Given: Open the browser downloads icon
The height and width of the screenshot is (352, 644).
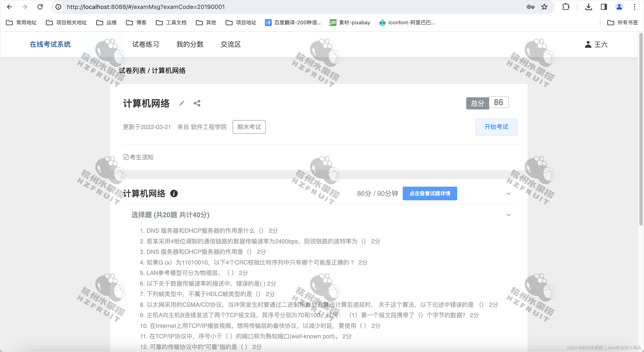Looking at the screenshot, I should (588, 7).
